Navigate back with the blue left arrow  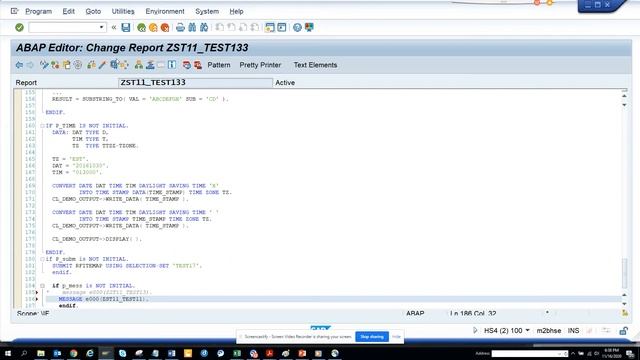point(19,65)
